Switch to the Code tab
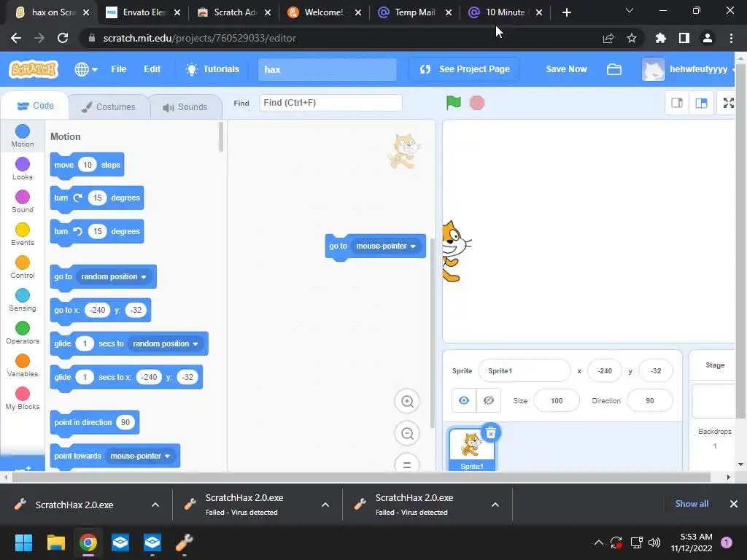This screenshot has height=560, width=747. tap(35, 106)
